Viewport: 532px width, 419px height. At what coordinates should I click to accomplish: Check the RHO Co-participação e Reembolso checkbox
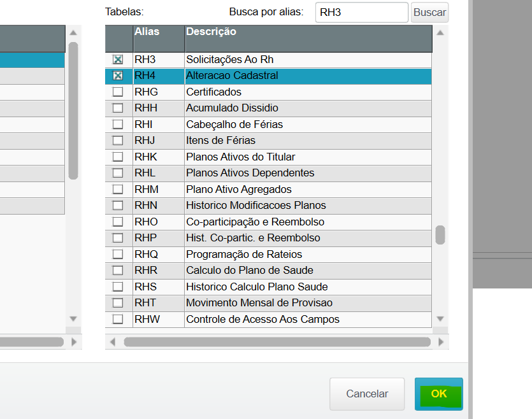point(118,222)
